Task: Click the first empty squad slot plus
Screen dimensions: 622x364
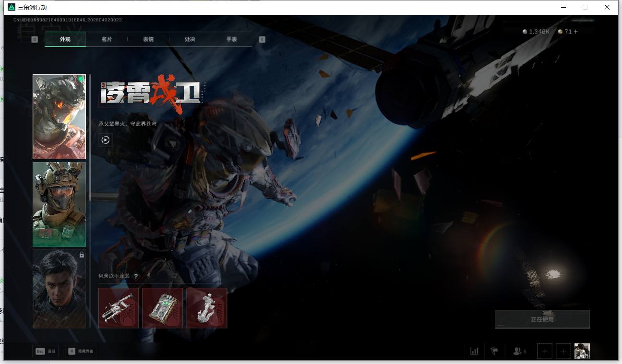Action: pos(545,351)
